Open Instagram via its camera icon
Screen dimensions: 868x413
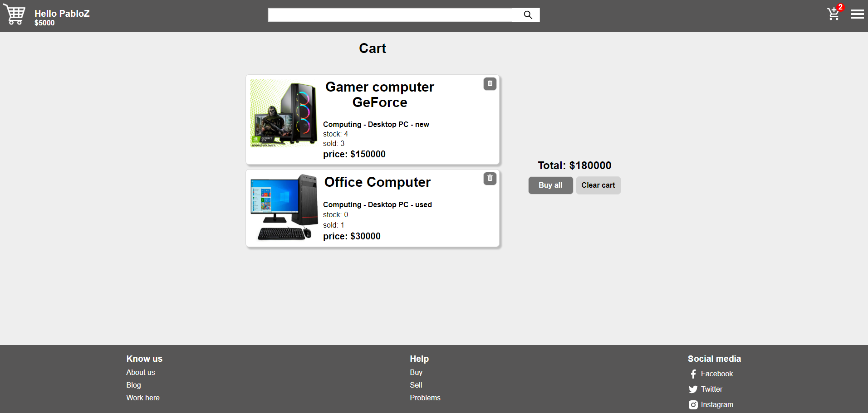(693, 404)
